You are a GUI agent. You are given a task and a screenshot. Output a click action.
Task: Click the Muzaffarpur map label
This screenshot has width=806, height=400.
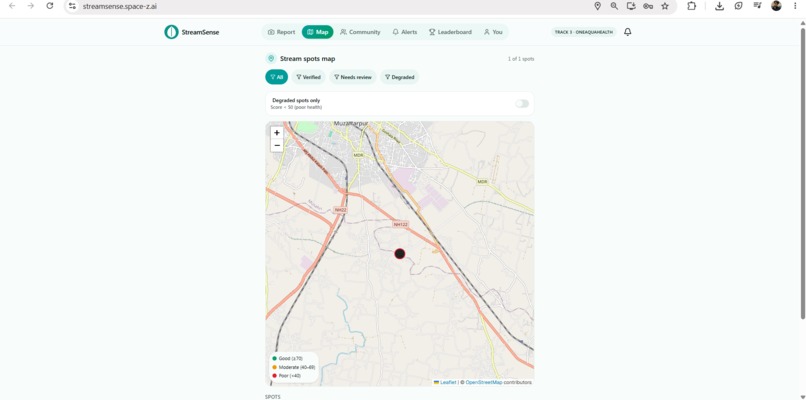(352, 124)
